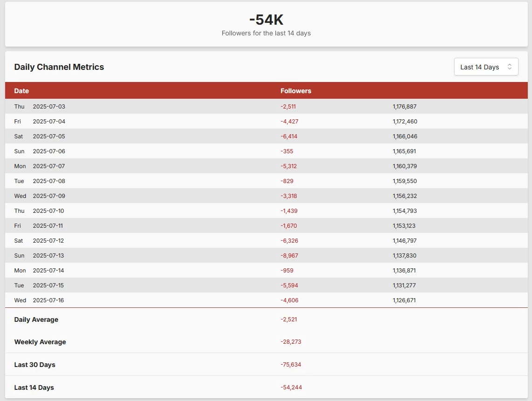
Task: Click total followers 1,172,460
Action: coord(405,122)
